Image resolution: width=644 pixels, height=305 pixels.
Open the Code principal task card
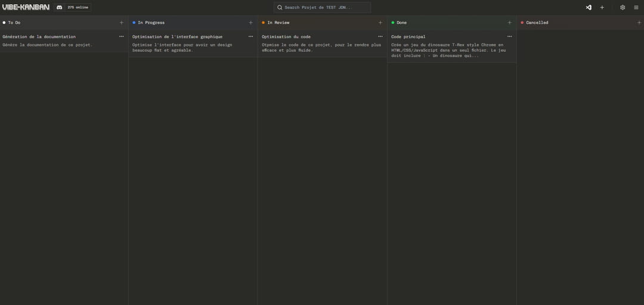(x=447, y=48)
